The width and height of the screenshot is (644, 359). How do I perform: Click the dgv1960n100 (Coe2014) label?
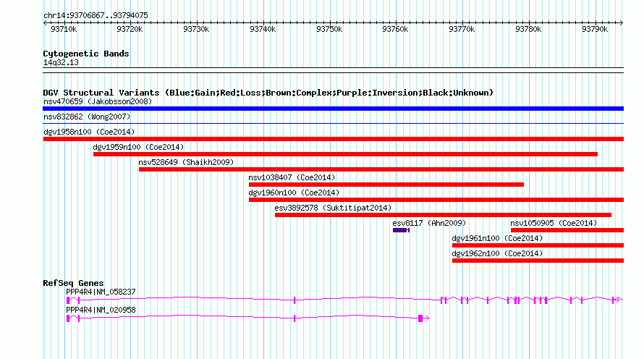click(294, 193)
